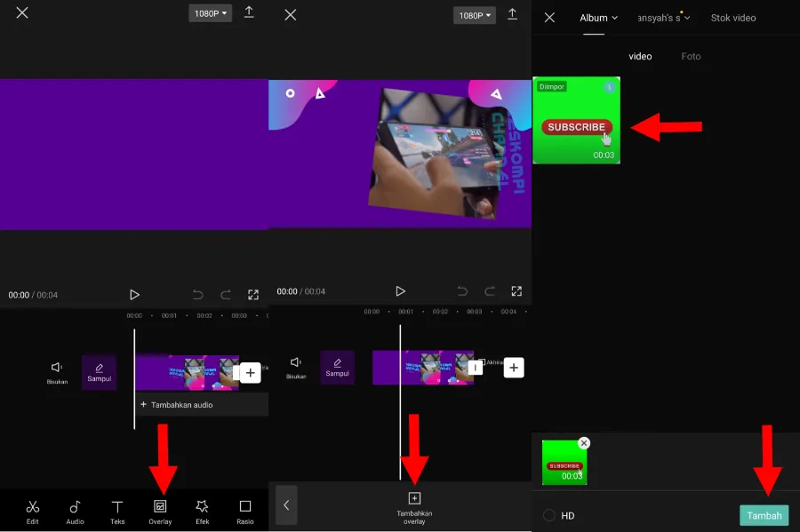The width and height of the screenshot is (800, 532).
Task: Close the middle editor project
Action: 291,15
